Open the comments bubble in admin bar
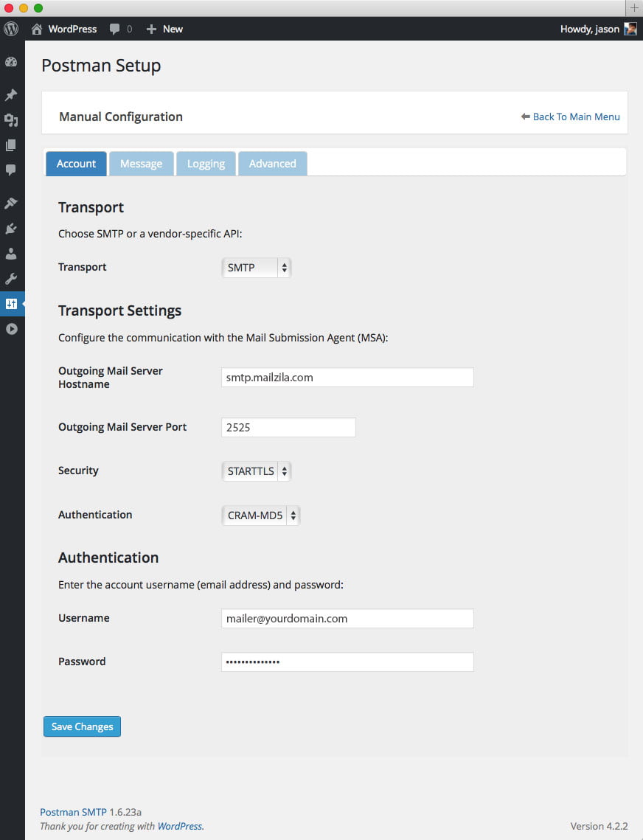The image size is (643, 840). [115, 29]
